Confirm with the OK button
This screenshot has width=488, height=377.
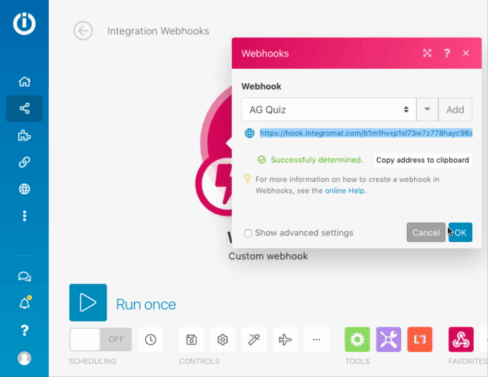(460, 232)
